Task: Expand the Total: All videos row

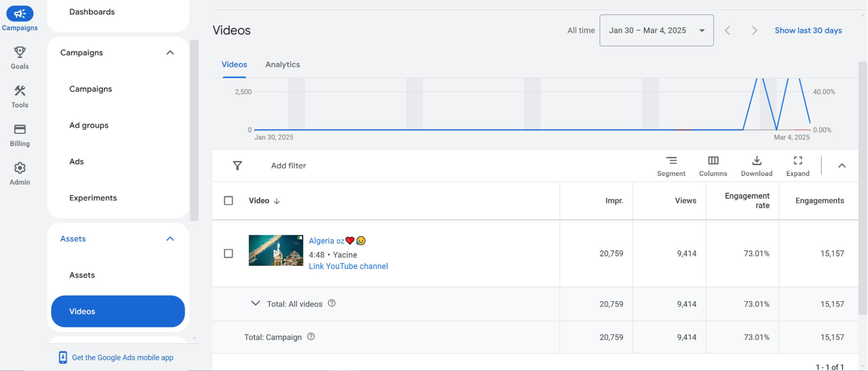Action: click(255, 304)
